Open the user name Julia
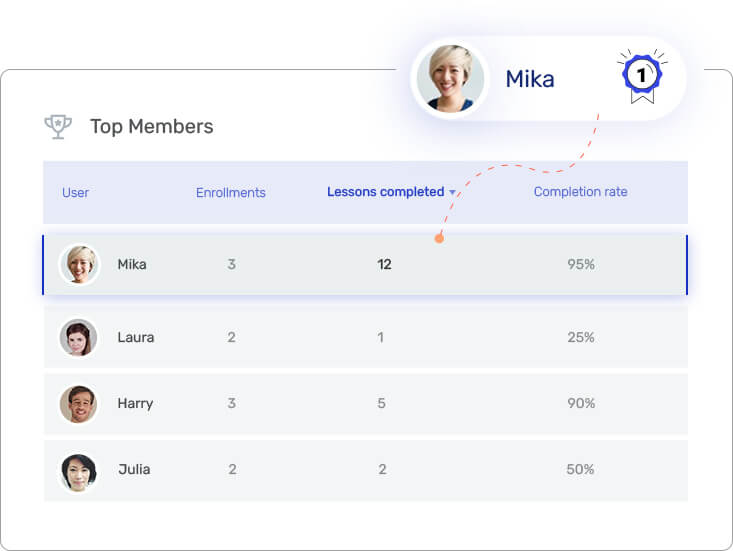Image resolution: width=733 pixels, height=551 pixels. point(134,470)
